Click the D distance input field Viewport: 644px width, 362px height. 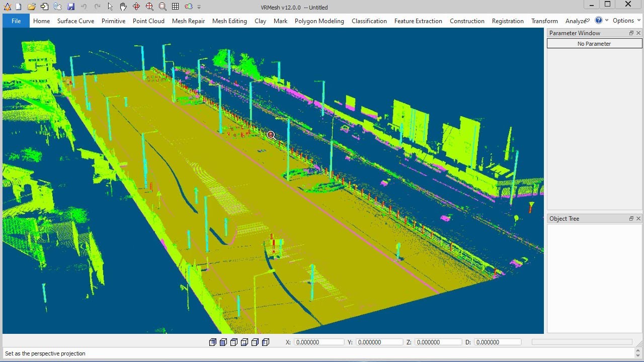(498, 342)
